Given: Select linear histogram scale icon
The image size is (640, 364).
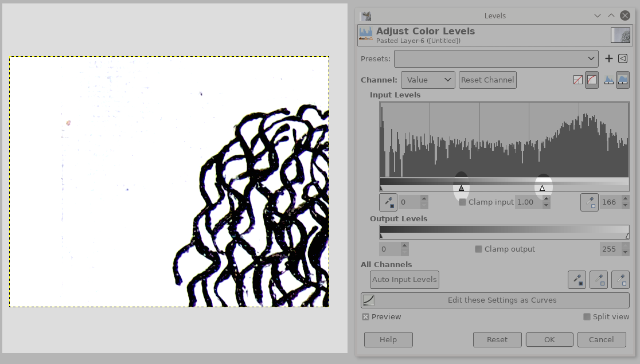Looking at the screenshot, I should (x=608, y=80).
